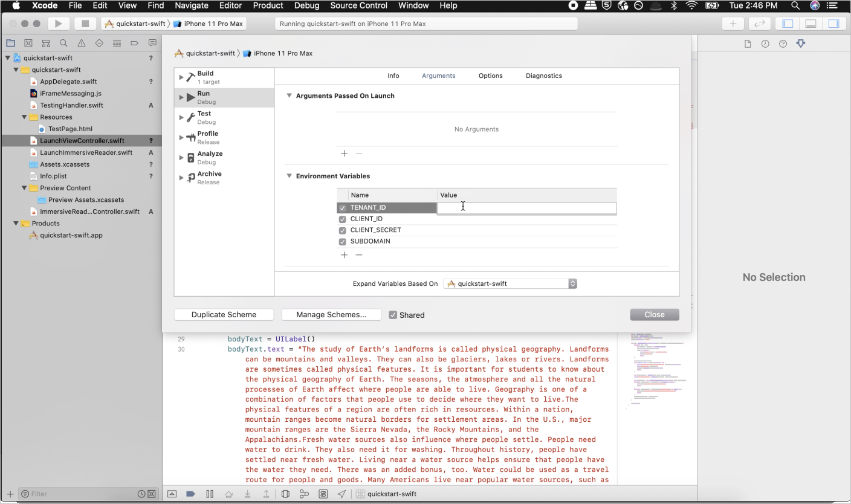This screenshot has width=851, height=504.
Task: Uncheck the Shared scheme checkbox
Action: point(392,314)
